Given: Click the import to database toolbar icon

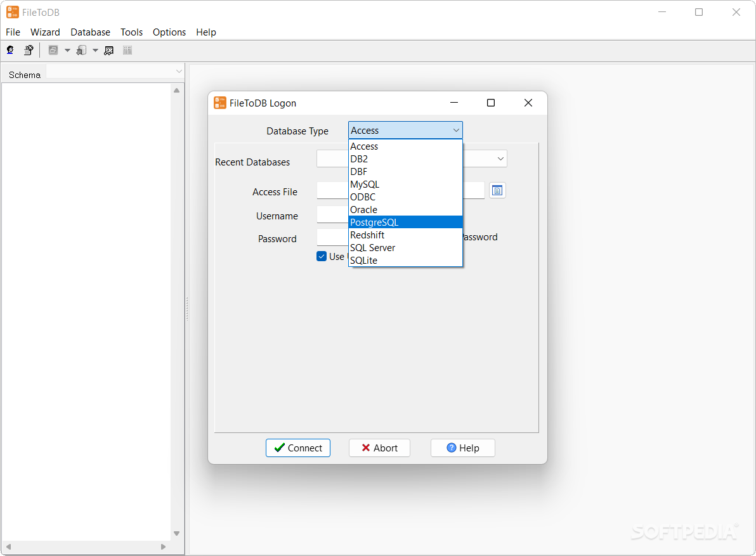Looking at the screenshot, I should [81, 50].
